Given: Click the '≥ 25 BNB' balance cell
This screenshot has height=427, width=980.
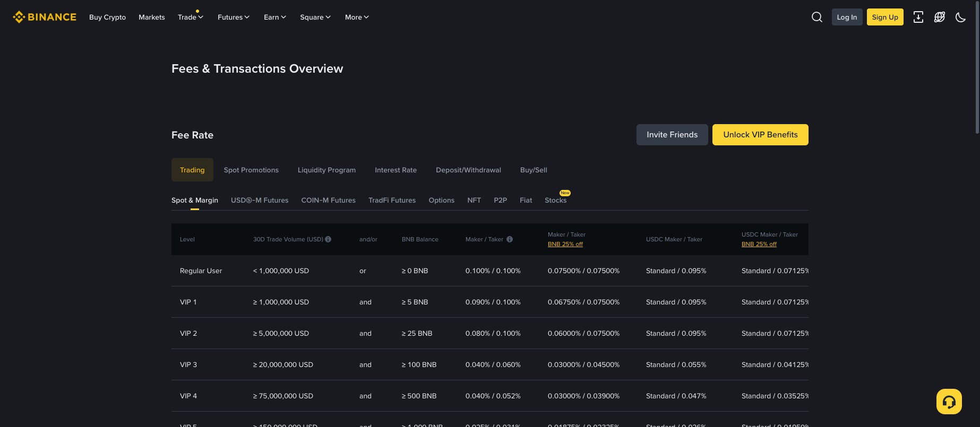Looking at the screenshot, I should click(x=417, y=333).
